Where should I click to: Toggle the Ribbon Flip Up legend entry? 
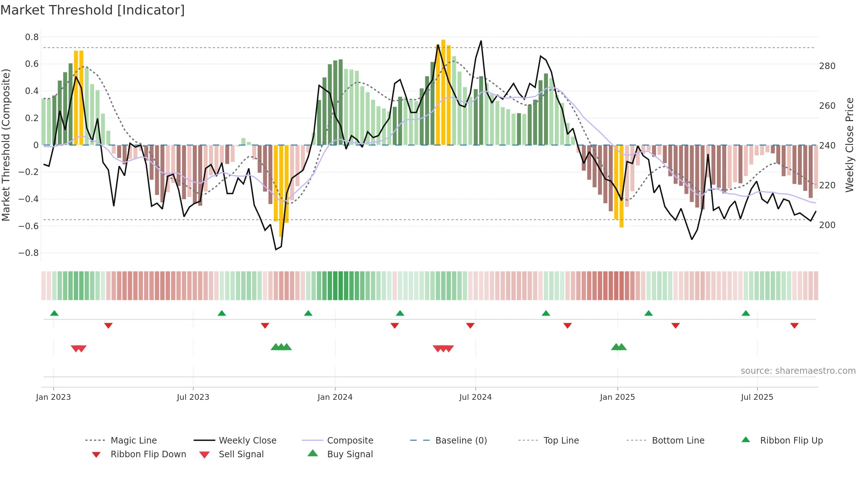pyautogui.click(x=782, y=440)
